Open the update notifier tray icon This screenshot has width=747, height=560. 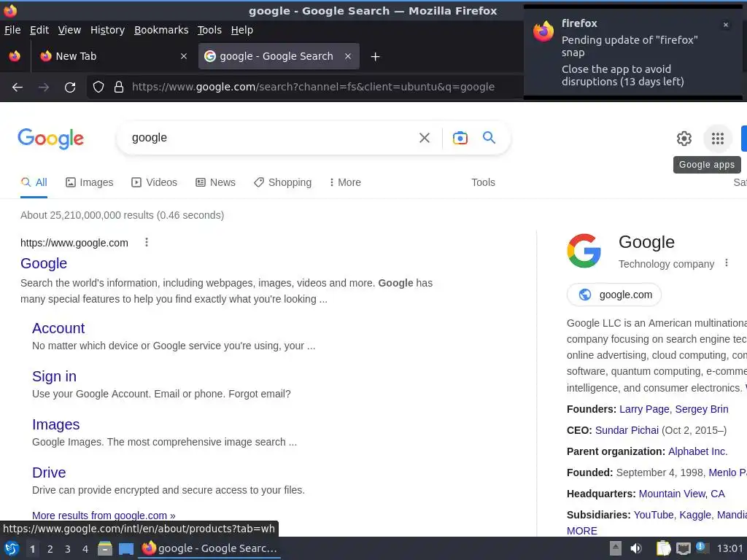pos(701,547)
